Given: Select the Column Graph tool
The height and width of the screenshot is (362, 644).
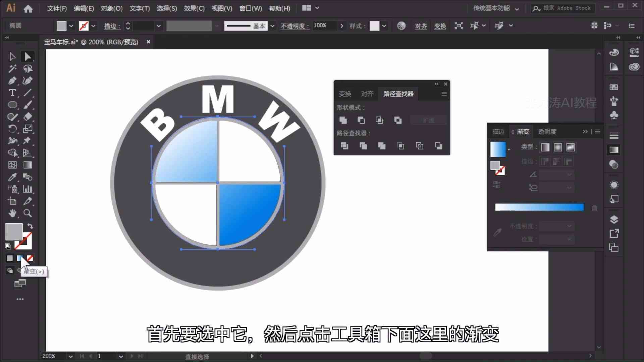Looking at the screenshot, I should tap(28, 189).
